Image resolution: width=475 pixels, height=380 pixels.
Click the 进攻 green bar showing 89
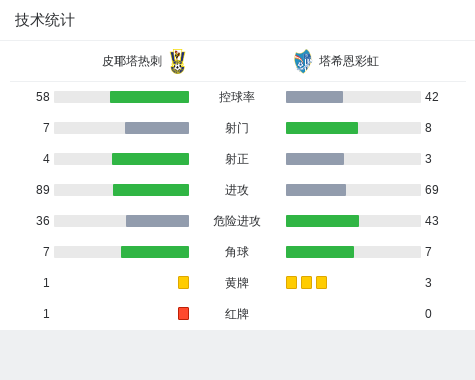(x=151, y=190)
